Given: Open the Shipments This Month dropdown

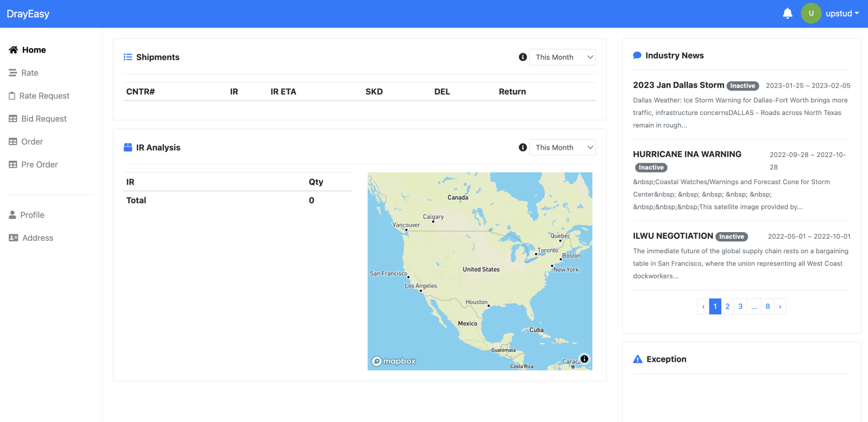Looking at the screenshot, I should tap(563, 57).
